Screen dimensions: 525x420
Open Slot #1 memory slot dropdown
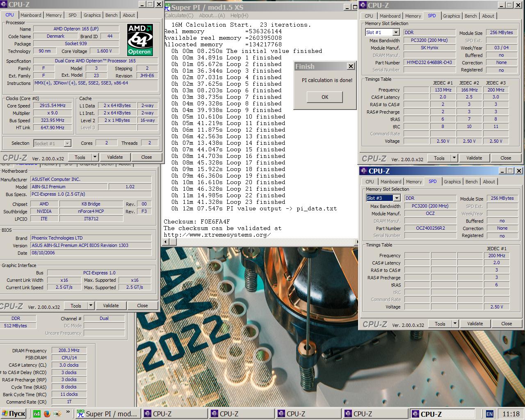(x=396, y=32)
